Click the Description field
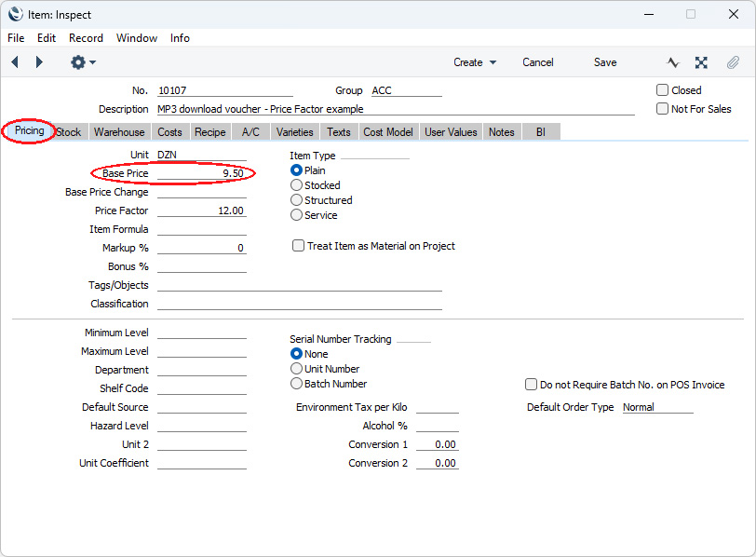The image size is (756, 557). 396,110
